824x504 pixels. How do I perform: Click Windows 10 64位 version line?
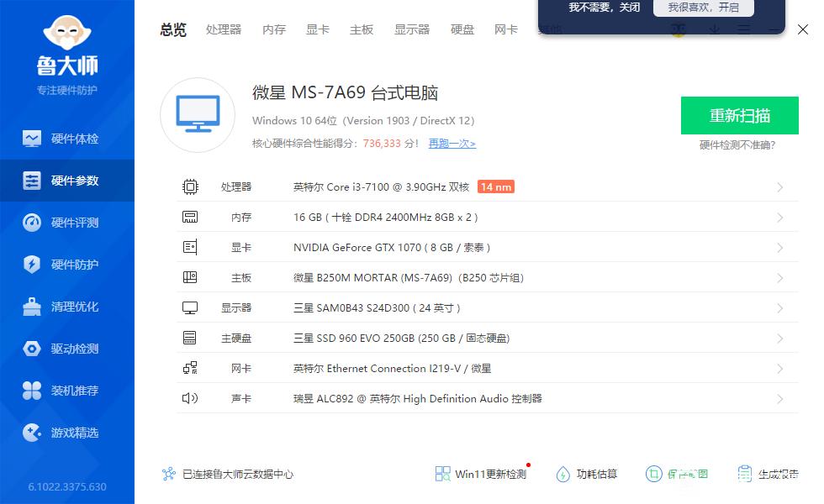363,121
